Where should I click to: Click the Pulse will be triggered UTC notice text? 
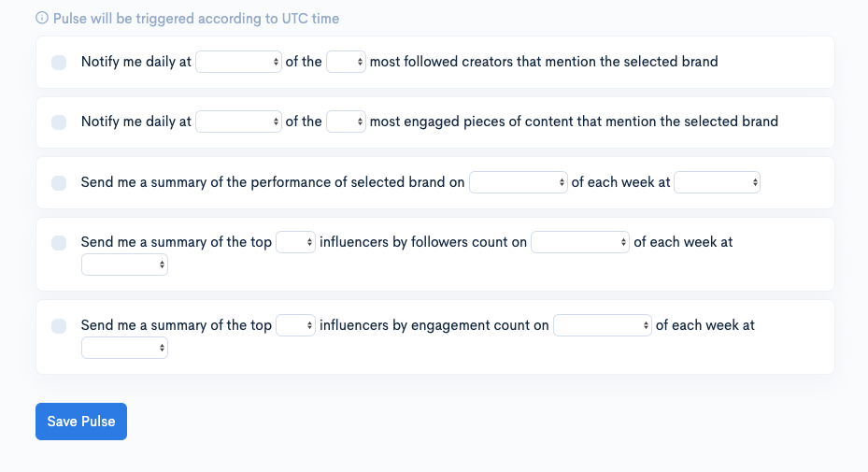point(196,19)
